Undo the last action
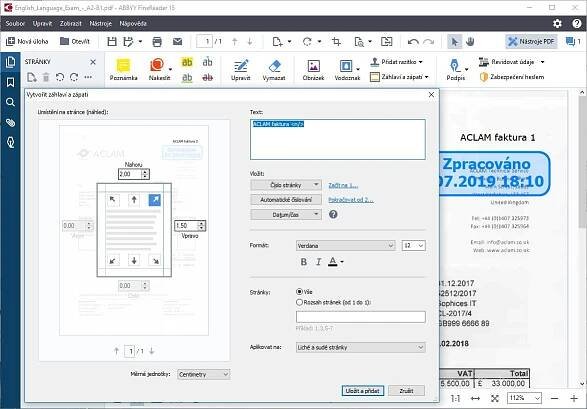 (413, 42)
